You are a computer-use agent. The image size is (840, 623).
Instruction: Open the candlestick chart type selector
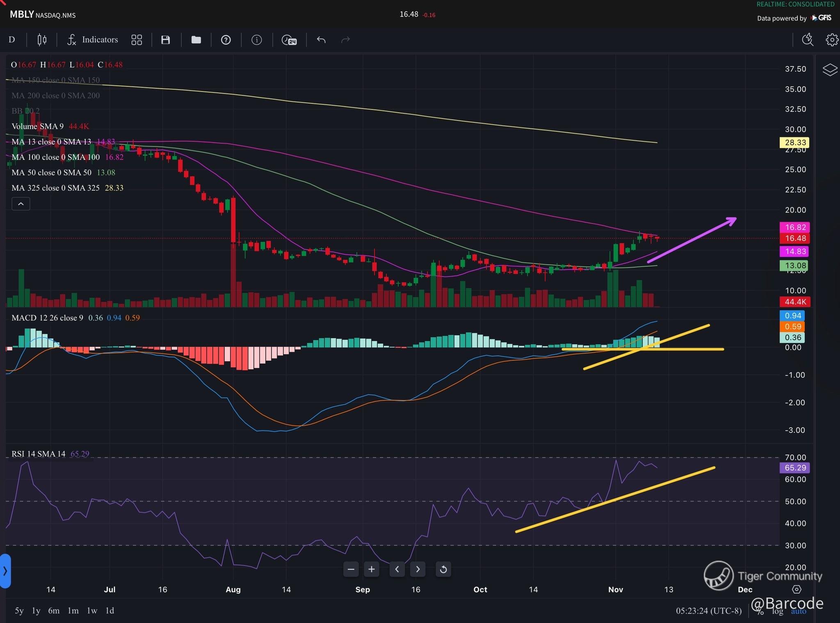(x=42, y=40)
